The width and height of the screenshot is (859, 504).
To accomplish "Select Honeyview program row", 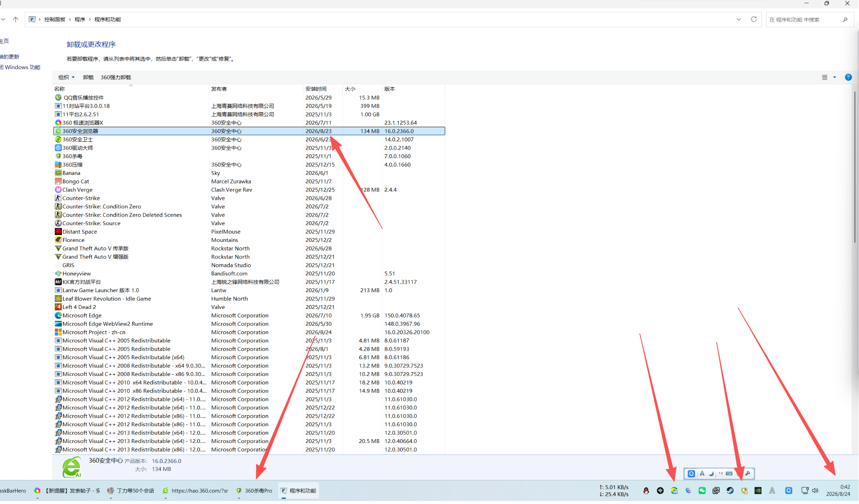I will point(249,275).
